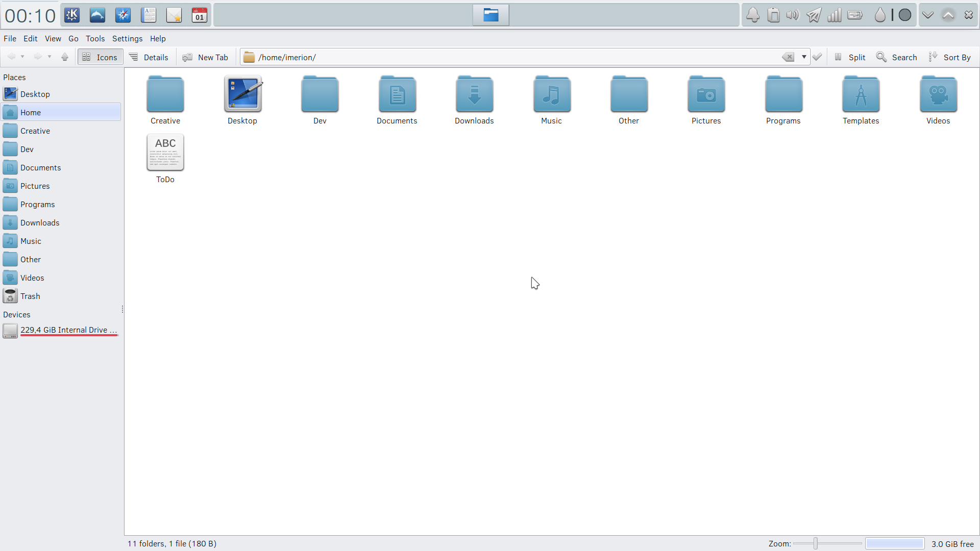Select Videos in the Places panel
The image size is (980, 551).
point(61,278)
